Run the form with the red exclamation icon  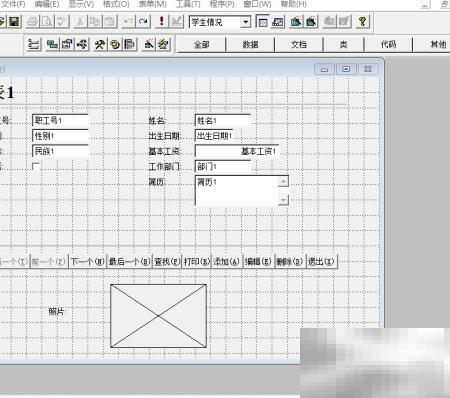tap(161, 22)
